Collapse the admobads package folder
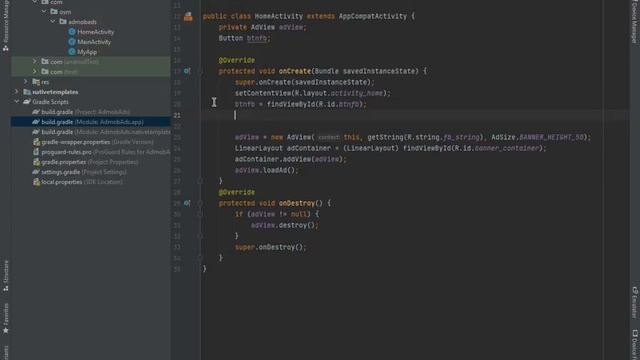640x360 pixels. [x=53, y=22]
